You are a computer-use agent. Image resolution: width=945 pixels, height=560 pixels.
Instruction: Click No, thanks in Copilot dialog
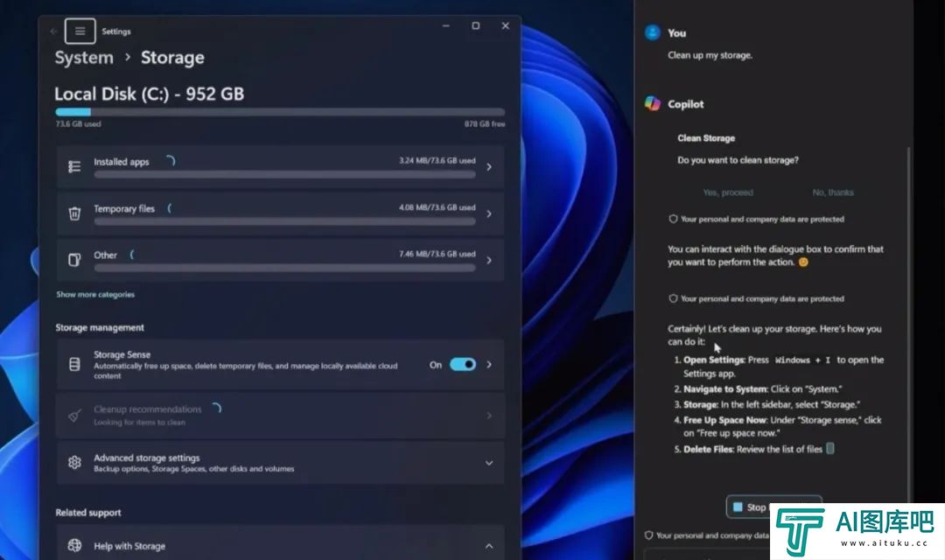tap(833, 192)
